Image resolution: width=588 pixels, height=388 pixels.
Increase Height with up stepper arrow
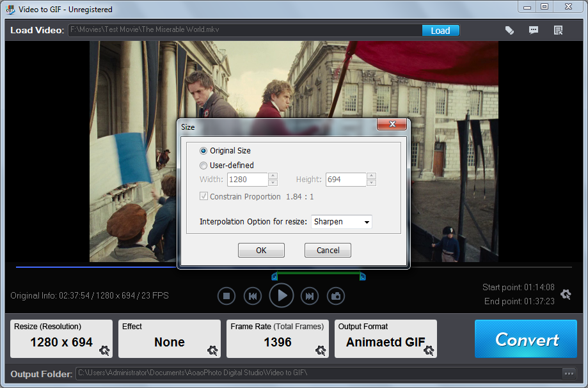371,176
